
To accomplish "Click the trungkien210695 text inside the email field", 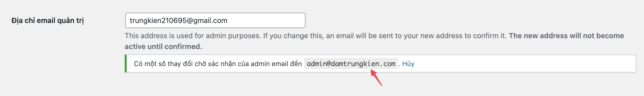I will (x=158, y=21).
